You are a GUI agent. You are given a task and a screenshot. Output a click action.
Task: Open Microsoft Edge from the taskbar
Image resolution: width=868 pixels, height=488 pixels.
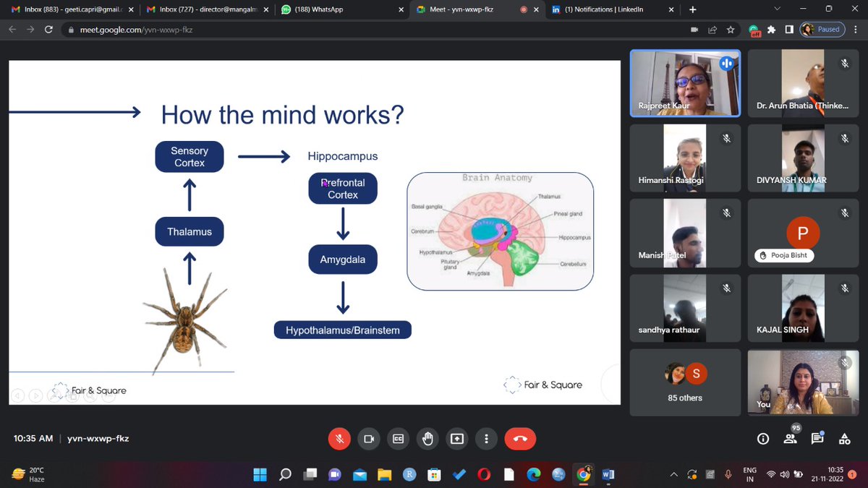coord(533,474)
